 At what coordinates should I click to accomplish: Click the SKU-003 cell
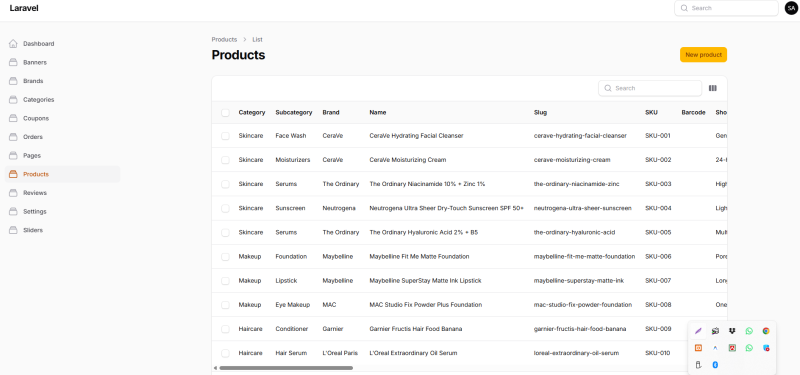[x=658, y=184]
